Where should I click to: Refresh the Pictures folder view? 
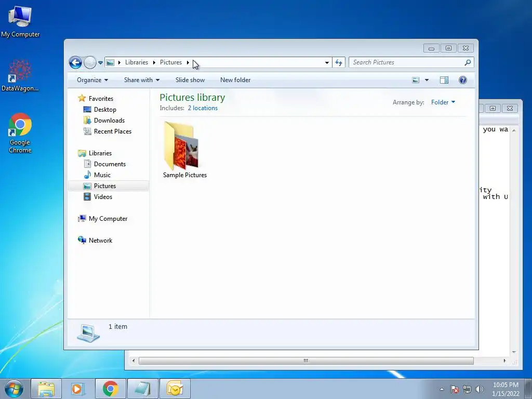pyautogui.click(x=339, y=62)
